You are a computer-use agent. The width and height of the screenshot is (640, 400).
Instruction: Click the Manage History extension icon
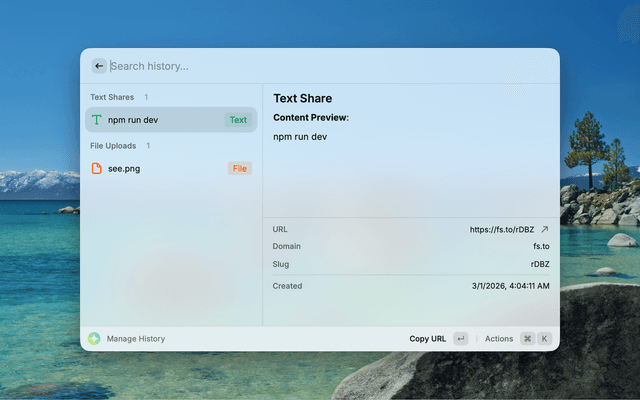[94, 339]
